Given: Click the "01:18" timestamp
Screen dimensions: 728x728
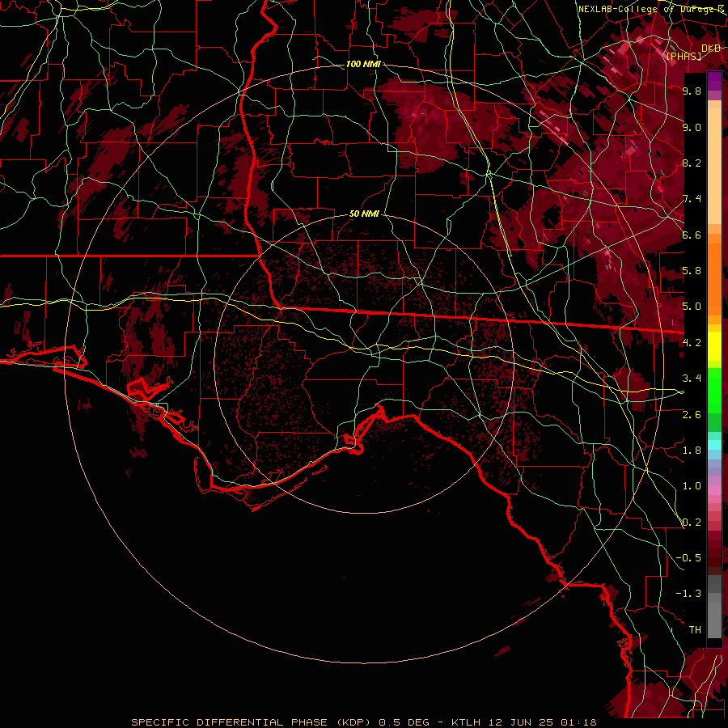Looking at the screenshot, I should click(x=578, y=722).
